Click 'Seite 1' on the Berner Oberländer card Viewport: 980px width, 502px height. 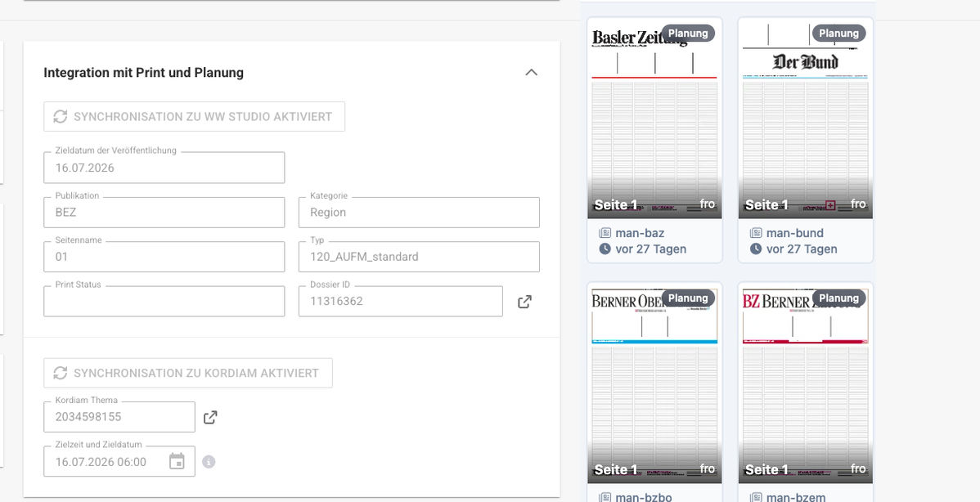[x=616, y=469]
